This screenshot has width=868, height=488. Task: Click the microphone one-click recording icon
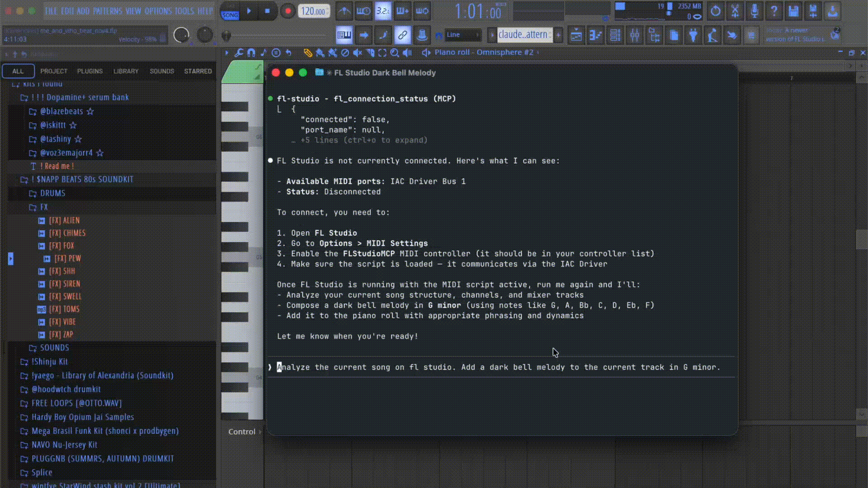point(755,11)
